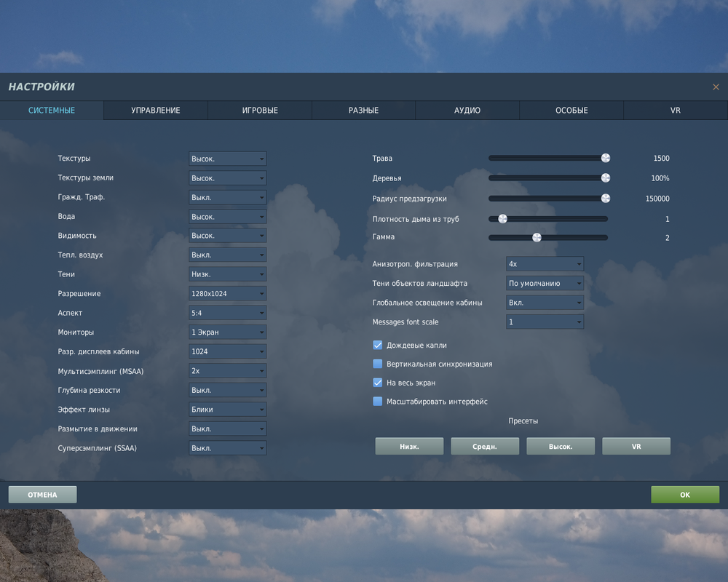This screenshot has width=728, height=582.
Task: Apply the VR preset button
Action: (x=636, y=447)
